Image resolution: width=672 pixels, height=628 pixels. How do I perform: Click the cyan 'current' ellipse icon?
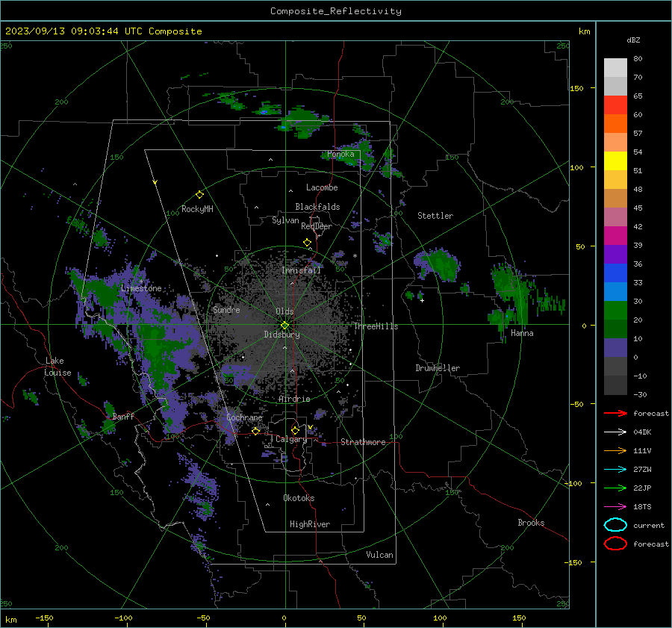pos(615,525)
